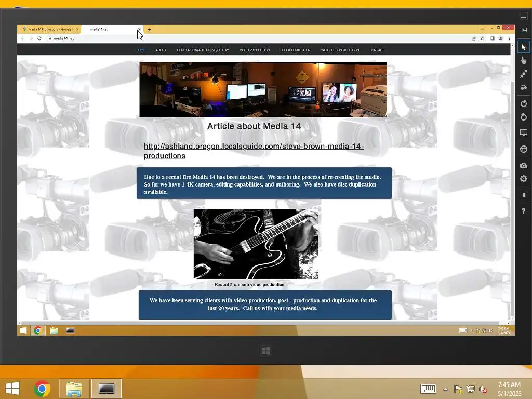532x399 pixels.
Task: Open Action Center flag icon
Action: coord(458,389)
